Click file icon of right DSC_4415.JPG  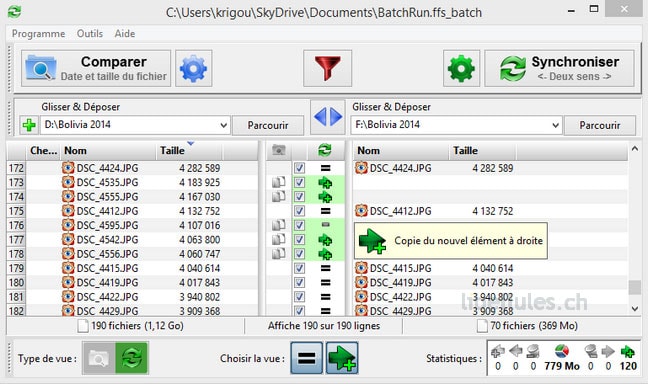click(361, 268)
